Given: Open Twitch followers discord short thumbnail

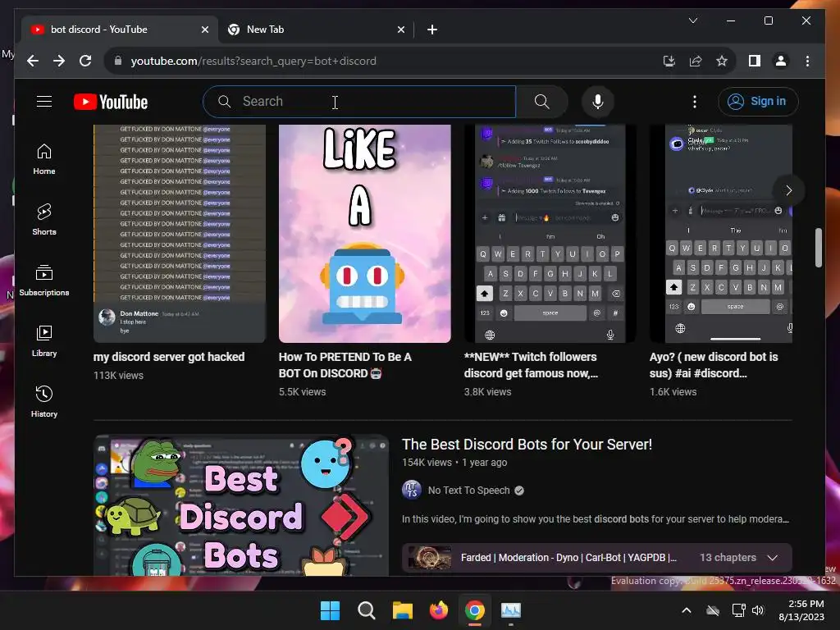Looking at the screenshot, I should point(550,233).
